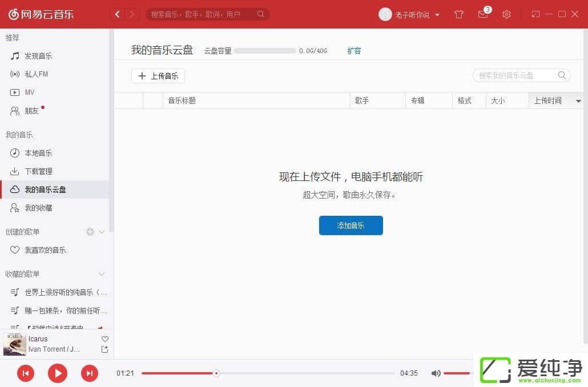Viewport: 588px width, 387px height.
Task: Sort by 上传时间 dropdown arrow
Action: tap(578, 101)
